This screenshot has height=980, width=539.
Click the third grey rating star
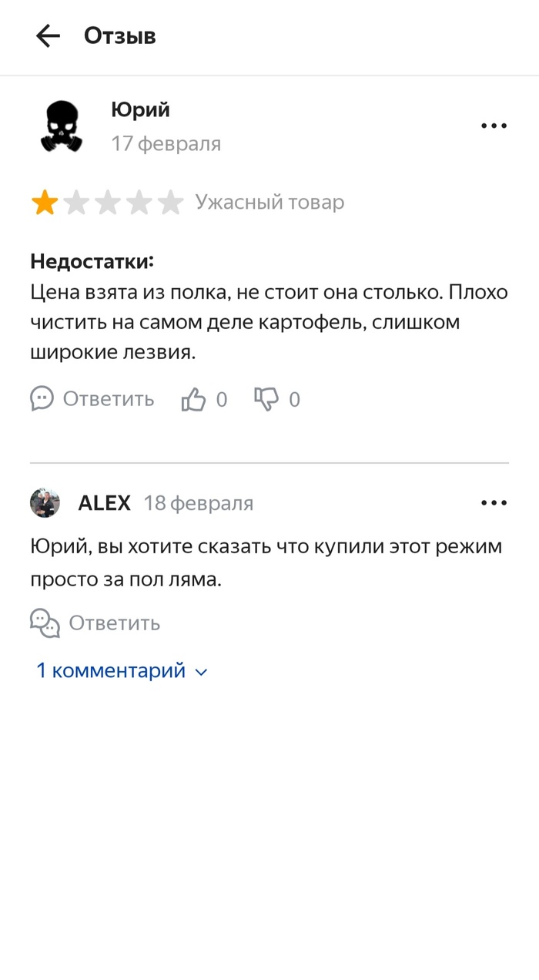pos(108,203)
